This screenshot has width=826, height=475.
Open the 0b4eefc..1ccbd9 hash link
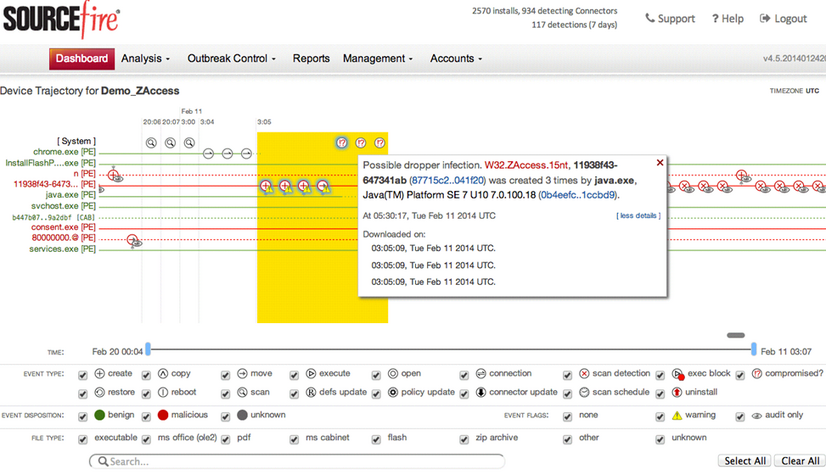pos(578,195)
